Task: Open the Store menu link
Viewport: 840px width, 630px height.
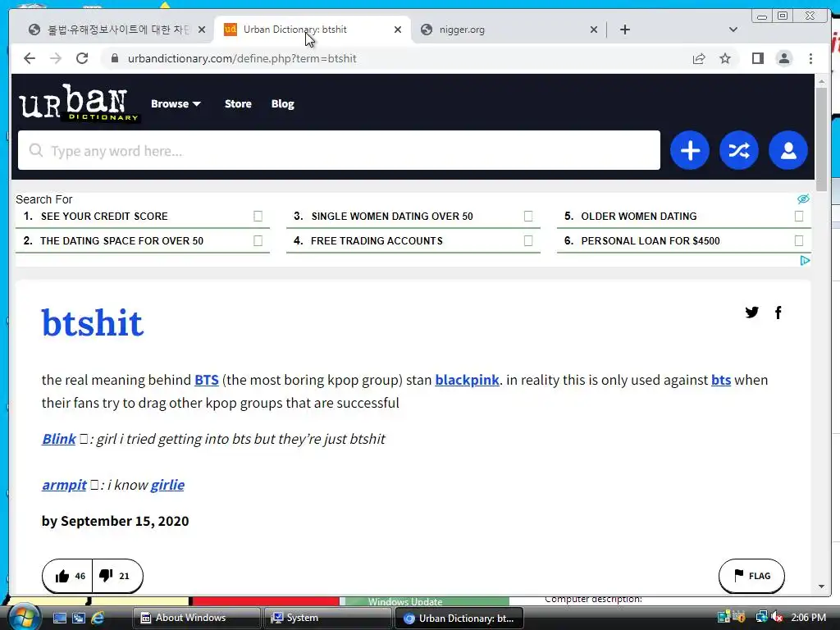Action: pyautogui.click(x=238, y=103)
